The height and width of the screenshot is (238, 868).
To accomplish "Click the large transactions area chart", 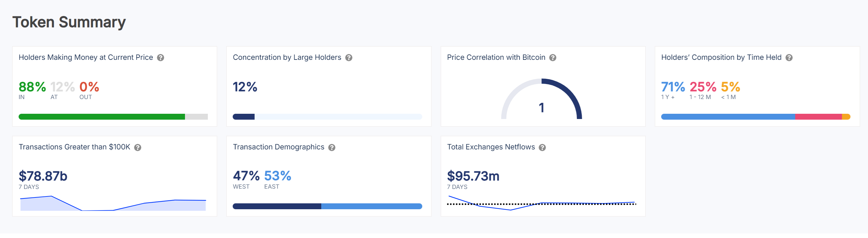I will [113, 204].
